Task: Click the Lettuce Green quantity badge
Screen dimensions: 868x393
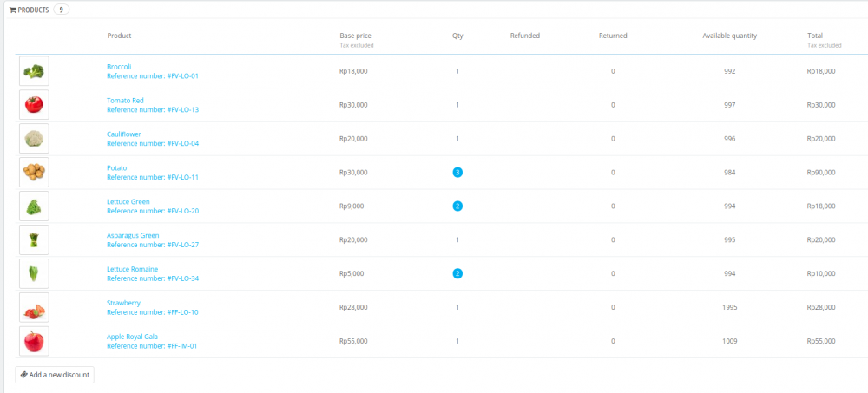Action: [x=457, y=206]
